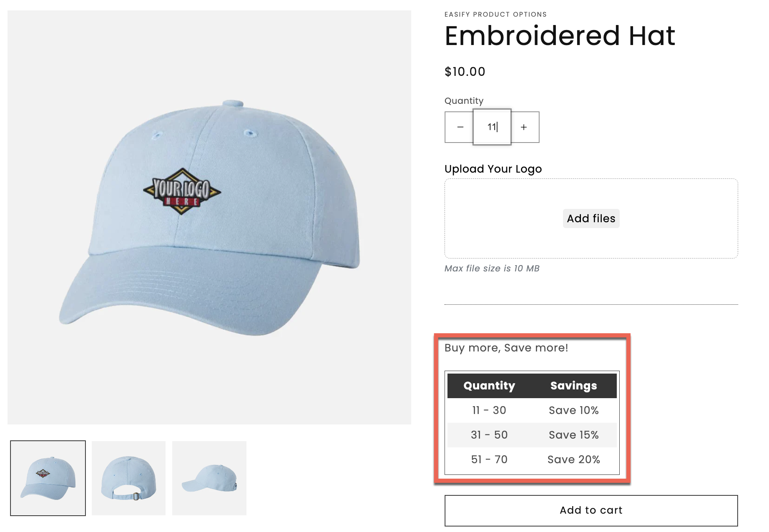Screen dimensions: 769x532
Task: Click the 51 - 70 quantity tier row
Action: 532,459
